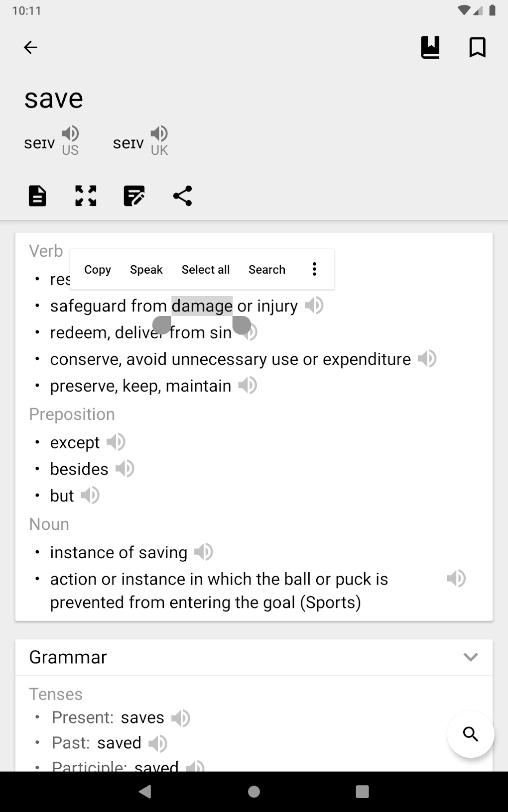This screenshot has height=812, width=508.
Task: Play audio for "except" definition
Action: click(116, 442)
